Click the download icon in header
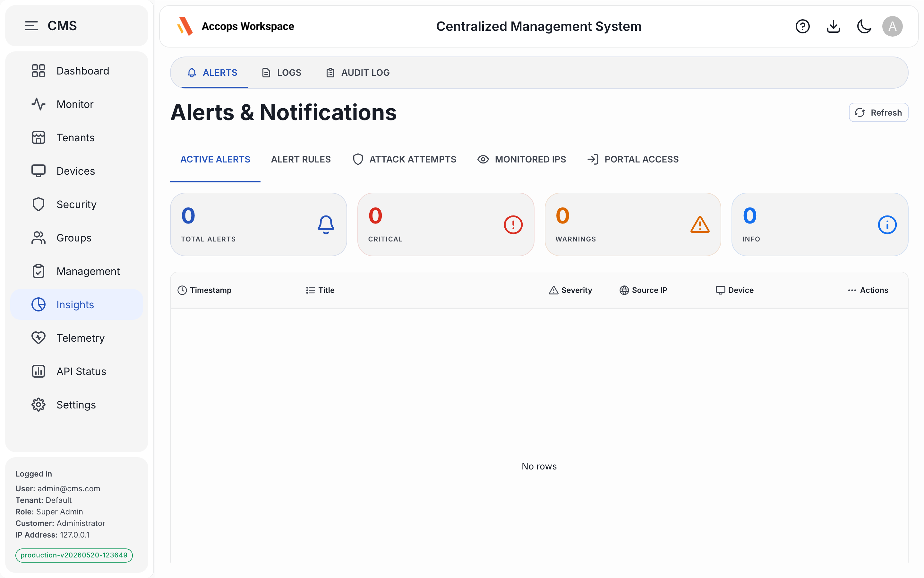Image resolution: width=924 pixels, height=578 pixels. (834, 26)
